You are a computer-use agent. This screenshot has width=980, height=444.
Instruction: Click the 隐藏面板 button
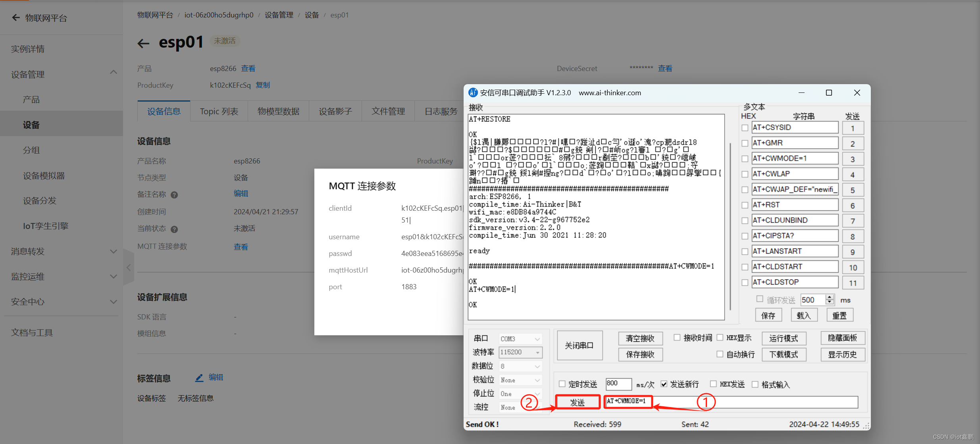(843, 338)
